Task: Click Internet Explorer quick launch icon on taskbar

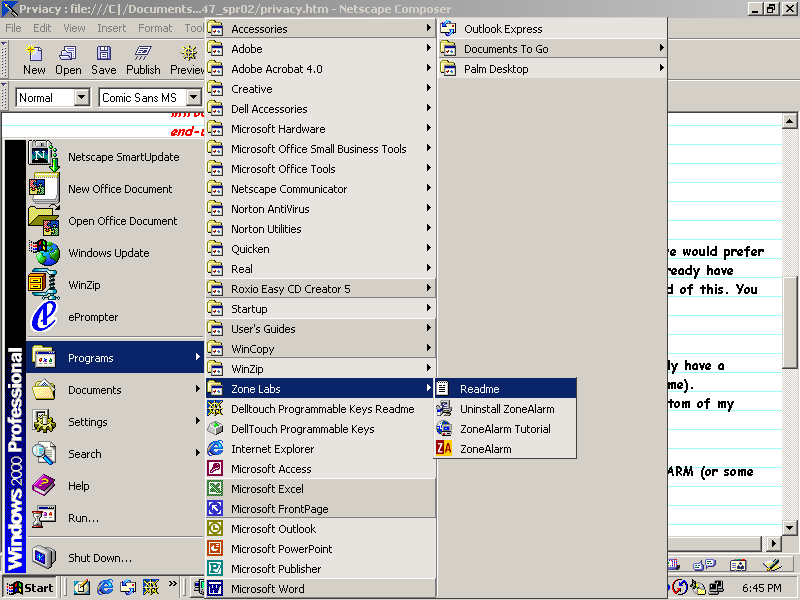Action: click(105, 588)
